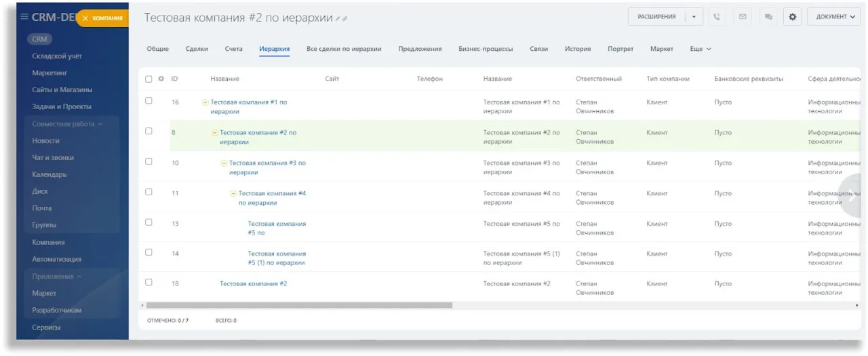Screen dimensions: 868x356
Task: Open Тестовая компания #5 (1) по иерархии link
Action: [x=276, y=258]
